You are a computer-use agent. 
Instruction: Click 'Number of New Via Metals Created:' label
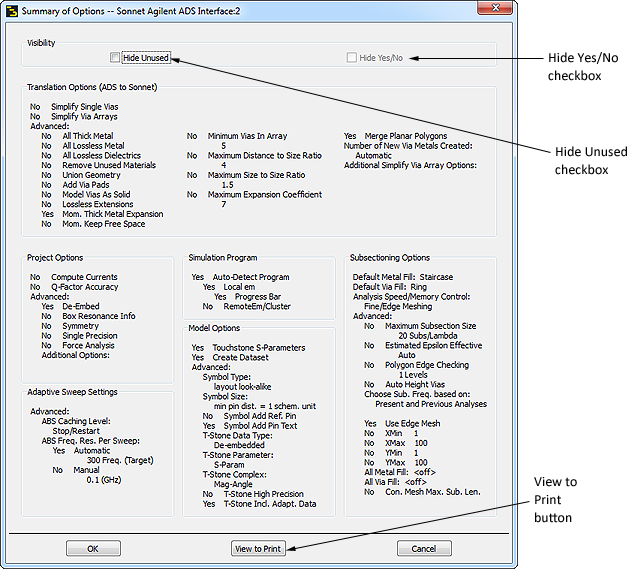coord(408,146)
